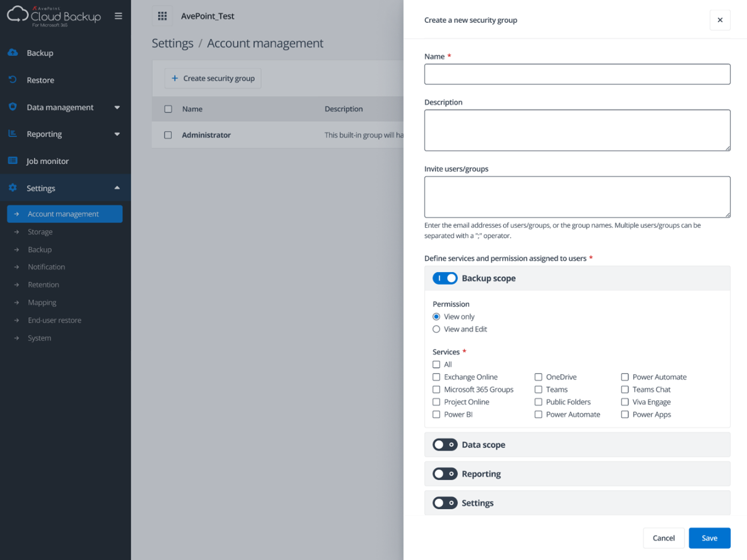Check the OneDrive checkbox
This screenshot has height=560, width=747.
point(538,377)
